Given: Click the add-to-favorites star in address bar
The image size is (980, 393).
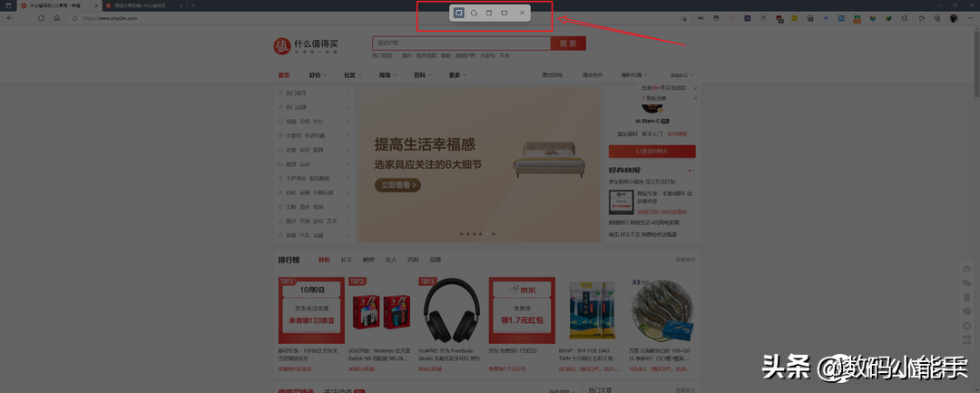Looking at the screenshot, I should click(x=683, y=18).
